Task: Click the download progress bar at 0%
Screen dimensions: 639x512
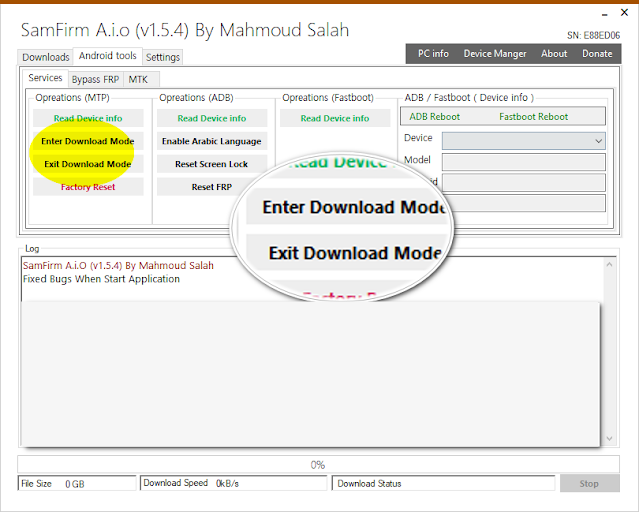Action: 318,464
